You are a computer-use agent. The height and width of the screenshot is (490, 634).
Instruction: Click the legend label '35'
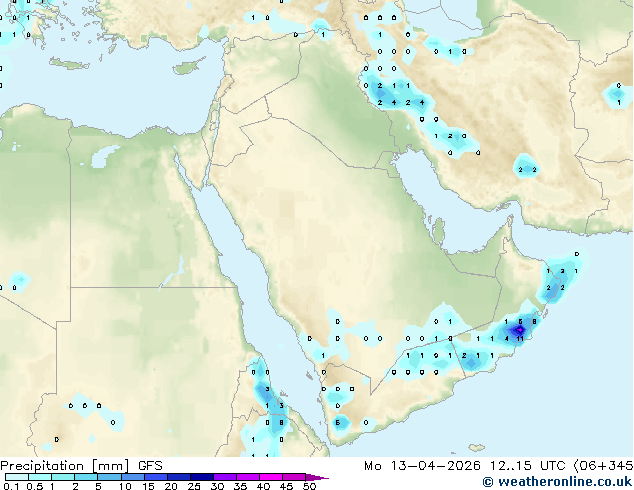[241, 486]
